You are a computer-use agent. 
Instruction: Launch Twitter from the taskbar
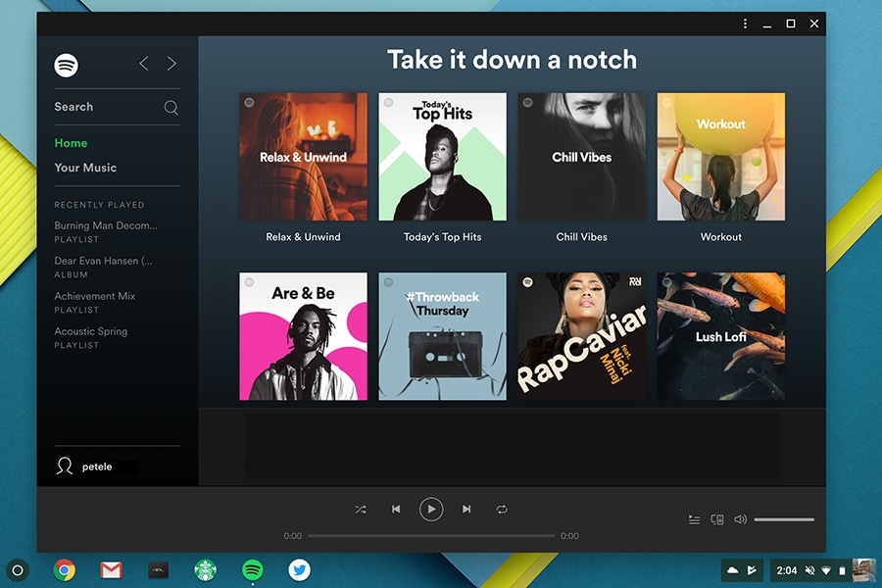[299, 569]
